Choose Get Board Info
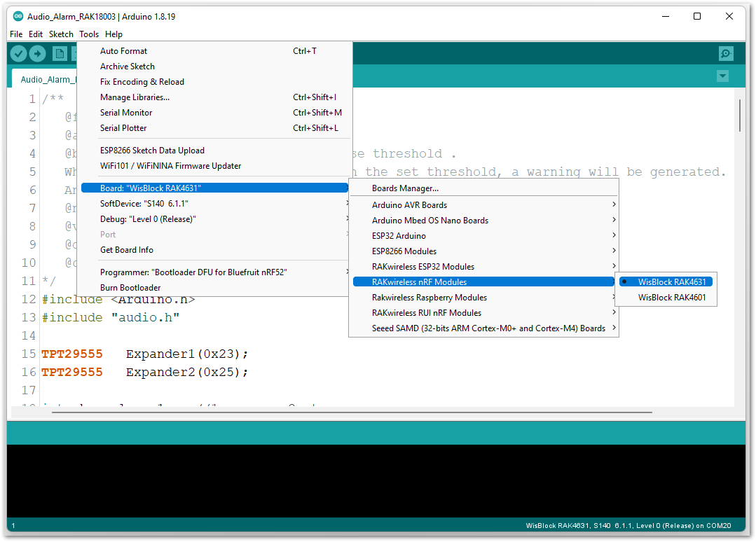The image size is (756, 542). coord(127,250)
